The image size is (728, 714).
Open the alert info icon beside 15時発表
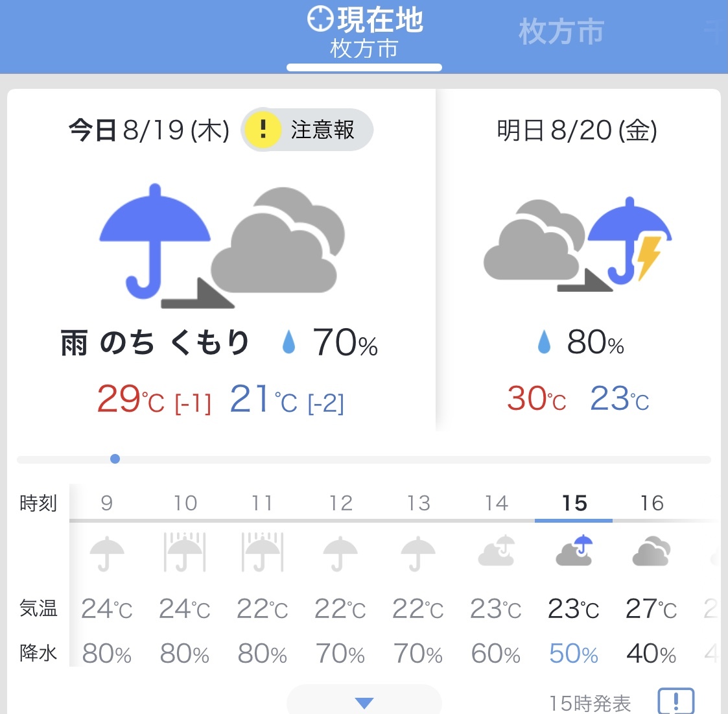[675, 702]
